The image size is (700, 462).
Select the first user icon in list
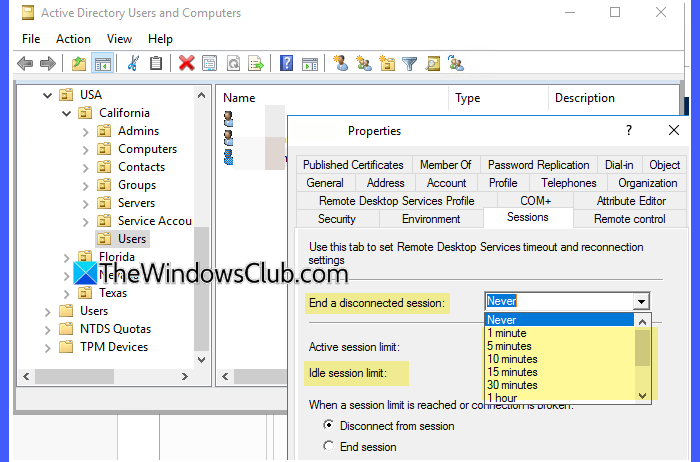[229, 118]
